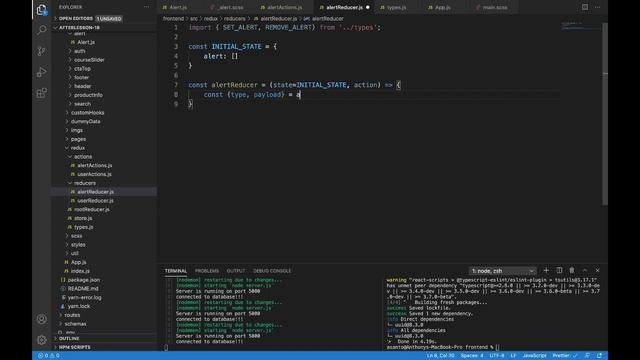Open Run and Debug view

click(41, 72)
